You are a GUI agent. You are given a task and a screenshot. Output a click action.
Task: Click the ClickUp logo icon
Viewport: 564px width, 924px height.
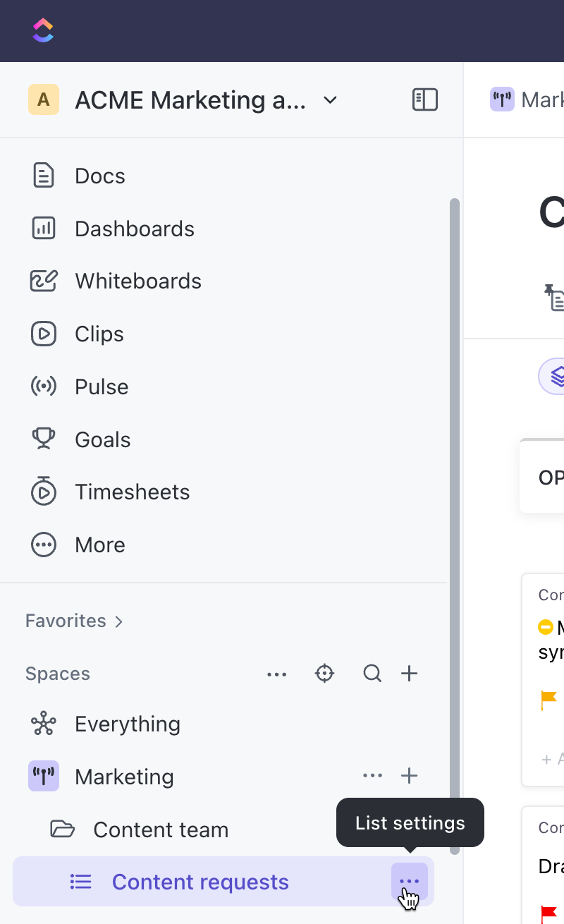[43, 30]
